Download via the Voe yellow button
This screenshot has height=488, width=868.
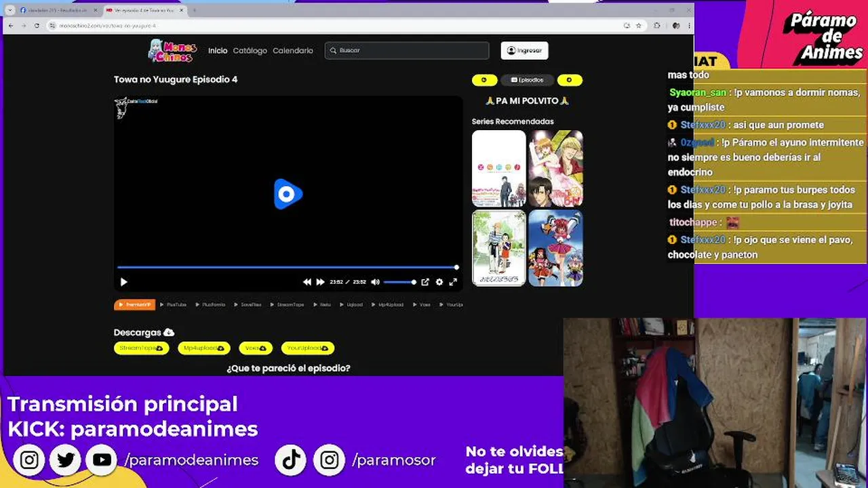256,348
